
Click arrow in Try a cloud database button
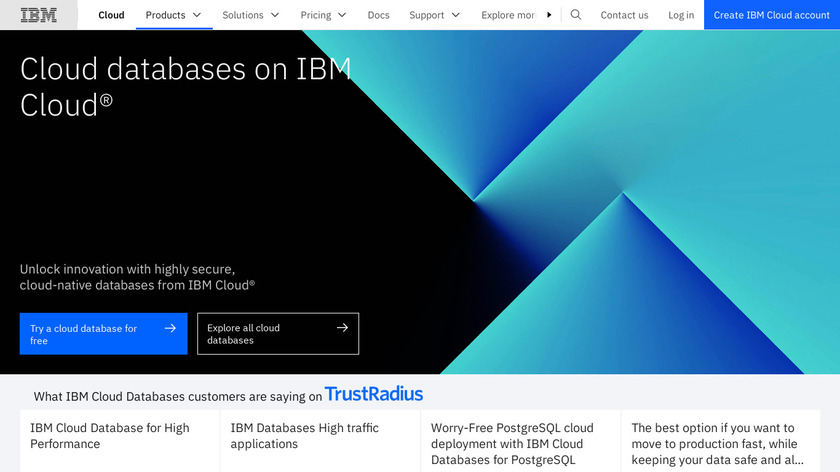point(170,328)
